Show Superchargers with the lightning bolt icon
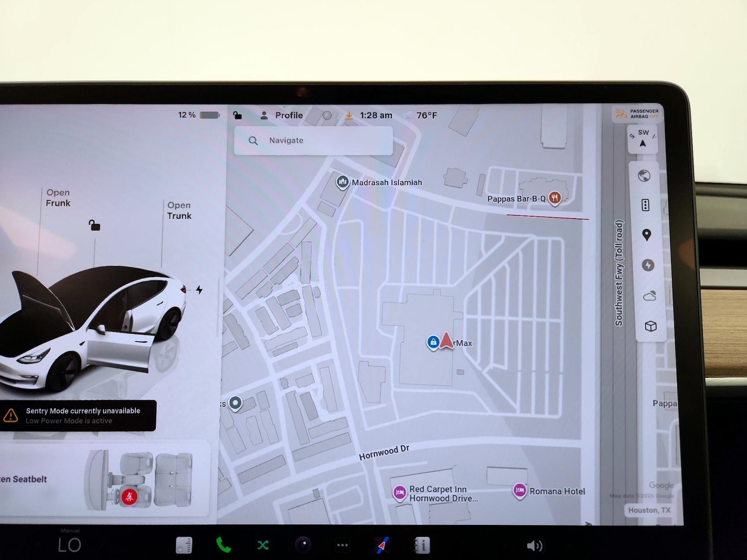The width and height of the screenshot is (747, 560). pyautogui.click(x=648, y=265)
